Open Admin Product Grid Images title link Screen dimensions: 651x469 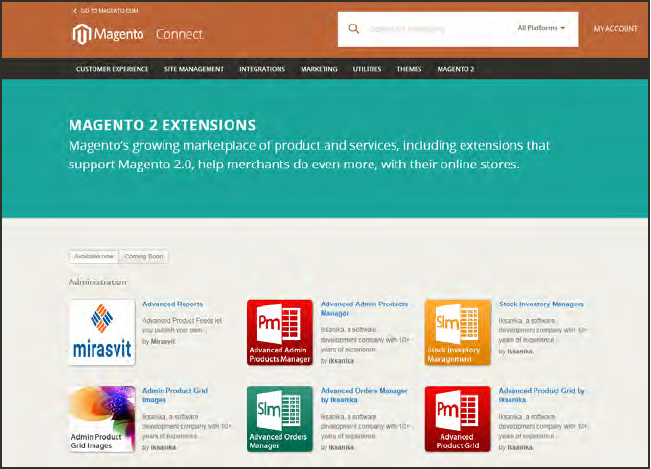[175, 395]
